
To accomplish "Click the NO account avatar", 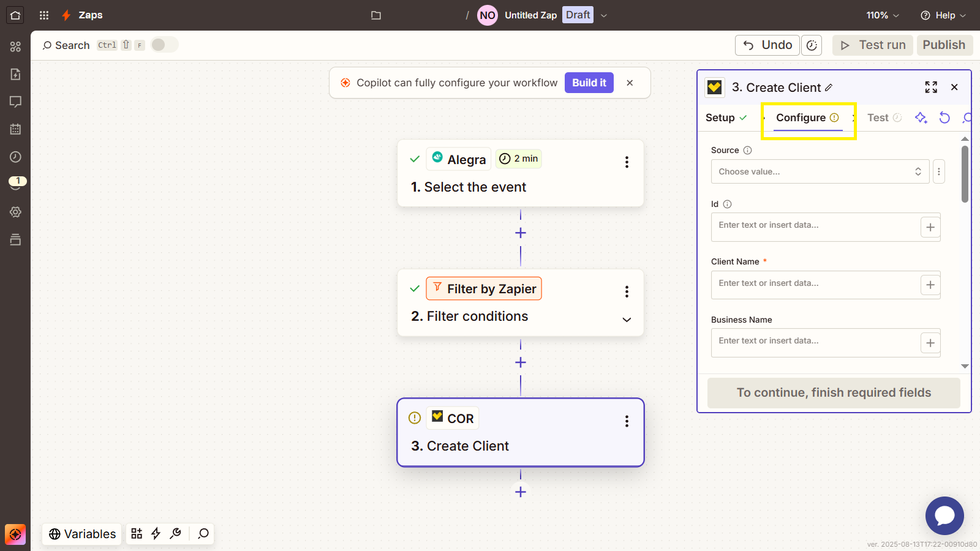I will [x=488, y=15].
